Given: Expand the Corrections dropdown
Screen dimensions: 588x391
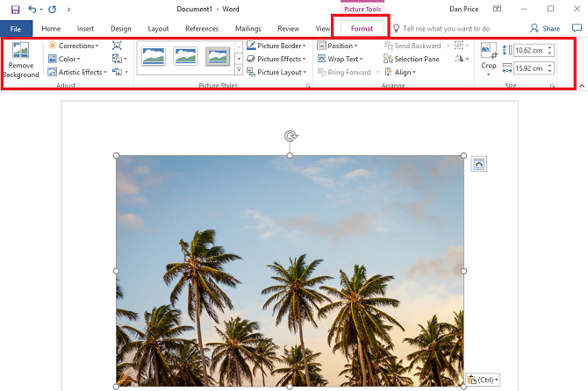Looking at the screenshot, I should (x=73, y=46).
